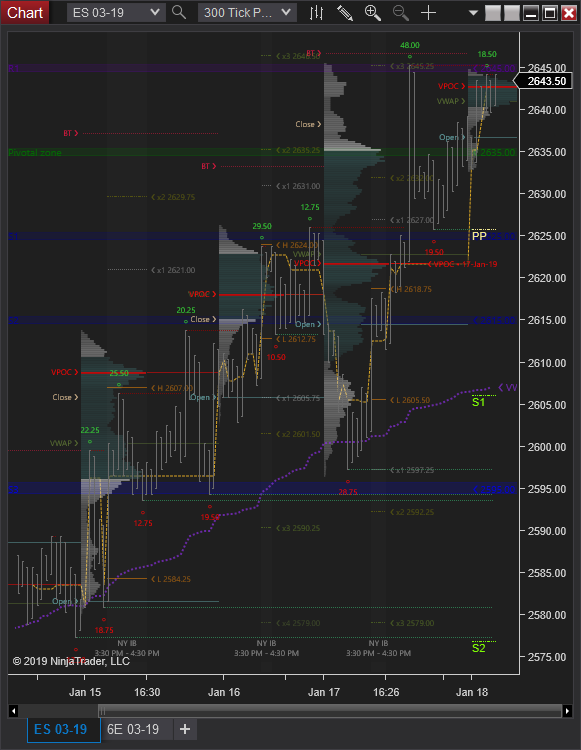Open the 300 Tick interval selector dropdown

[x=247, y=12]
